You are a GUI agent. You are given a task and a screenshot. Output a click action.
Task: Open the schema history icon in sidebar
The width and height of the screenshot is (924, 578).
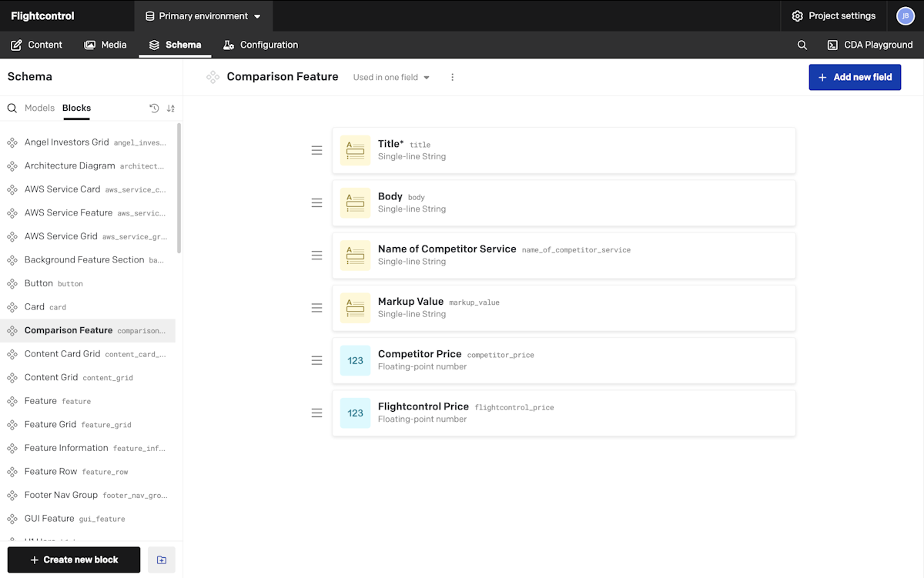point(154,108)
